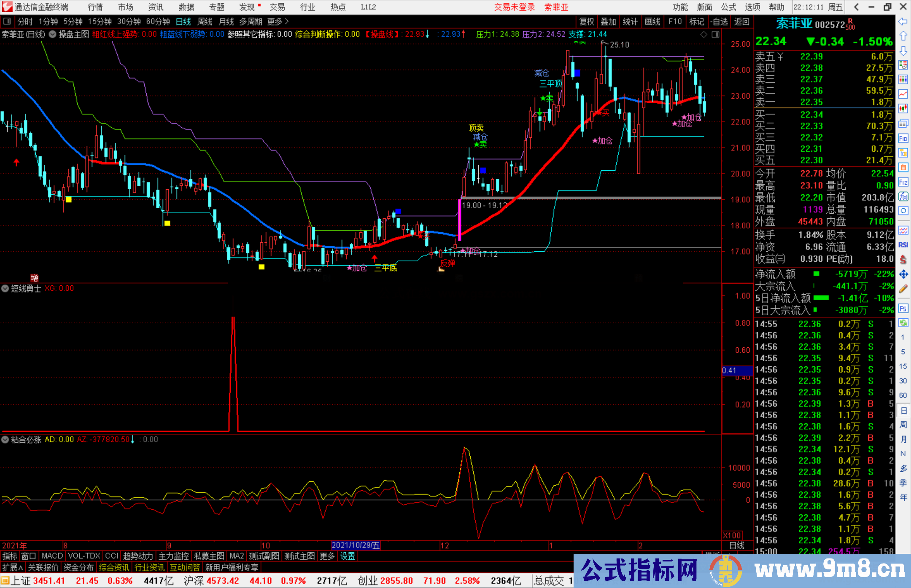This screenshot has width=911, height=588.
Task: Open the 行情 menu
Action: pyautogui.click(x=95, y=7)
